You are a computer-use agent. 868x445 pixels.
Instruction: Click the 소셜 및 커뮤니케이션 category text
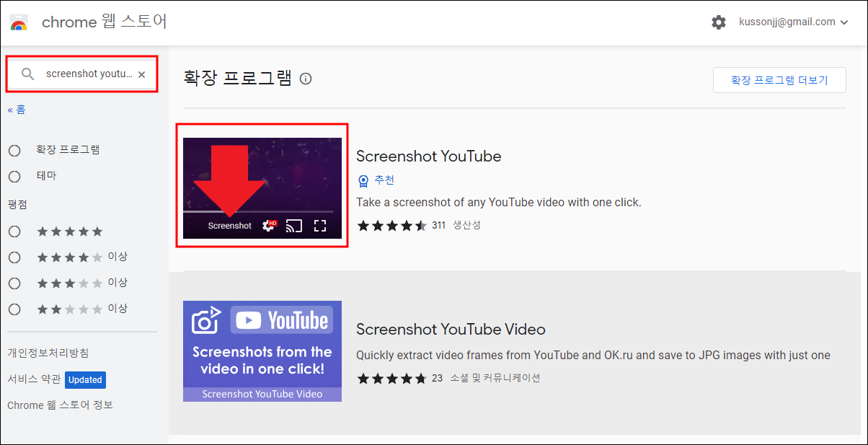click(x=495, y=378)
